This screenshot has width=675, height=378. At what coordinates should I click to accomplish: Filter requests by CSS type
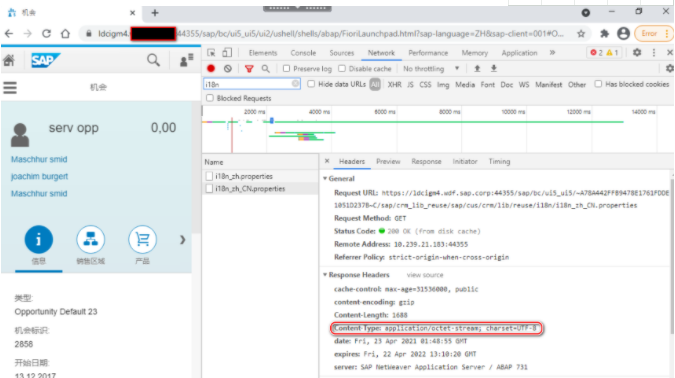pyautogui.click(x=425, y=84)
